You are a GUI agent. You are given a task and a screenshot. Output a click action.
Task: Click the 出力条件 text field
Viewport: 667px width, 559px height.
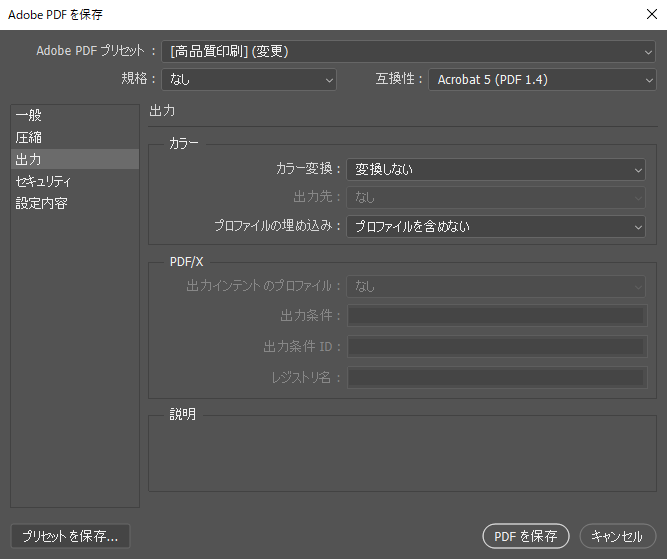[x=496, y=316]
